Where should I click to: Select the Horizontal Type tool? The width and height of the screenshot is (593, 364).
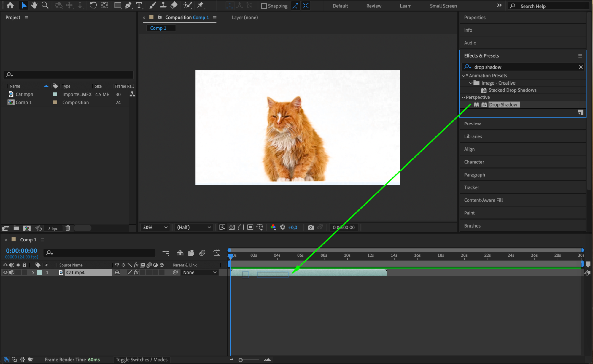[x=139, y=5]
